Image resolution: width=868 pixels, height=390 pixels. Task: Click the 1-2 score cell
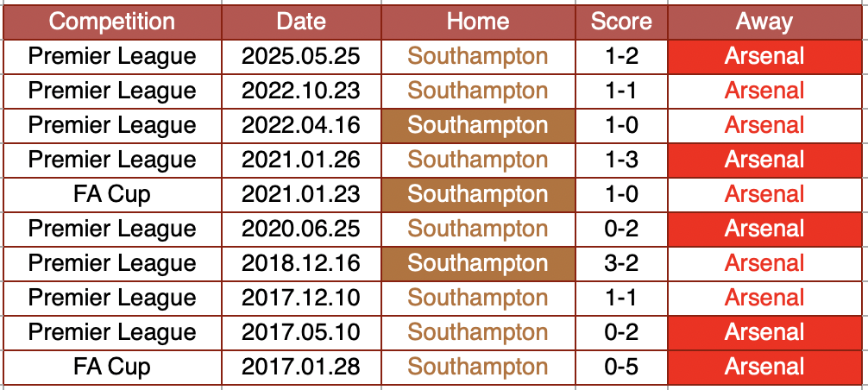[621, 56]
